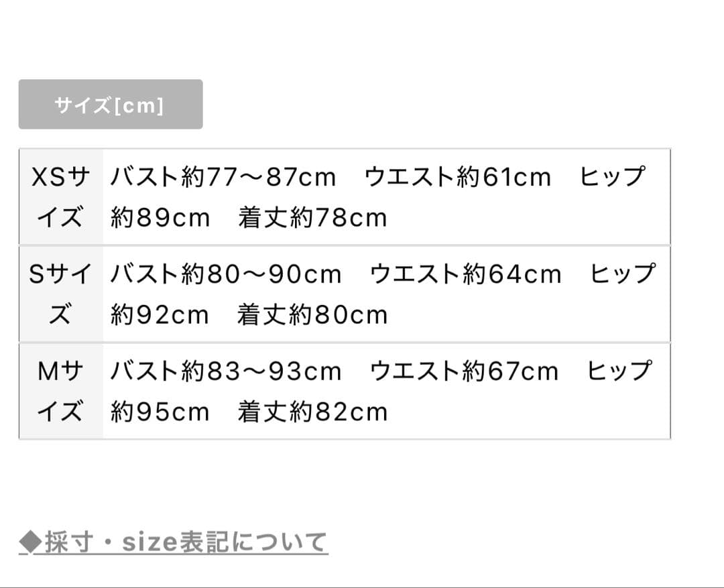The width and height of the screenshot is (724, 588).
Task: Click the 約92cm hip value
Action: point(160,314)
